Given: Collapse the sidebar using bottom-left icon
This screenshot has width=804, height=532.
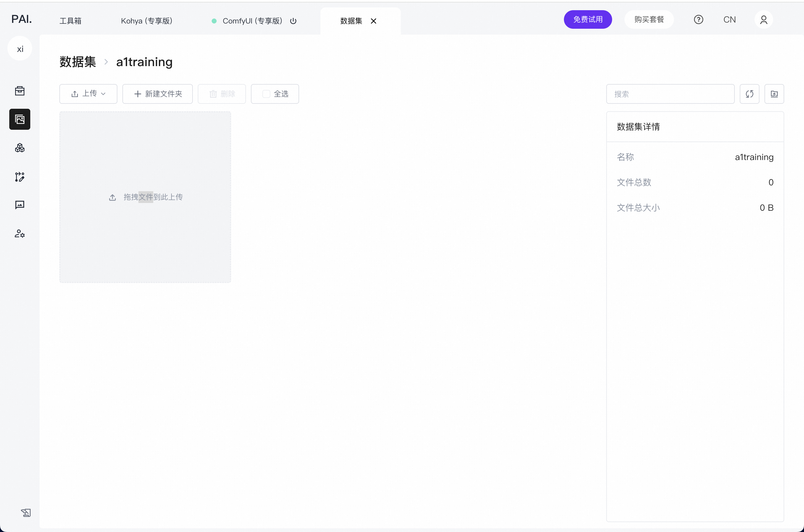Looking at the screenshot, I should point(26,512).
